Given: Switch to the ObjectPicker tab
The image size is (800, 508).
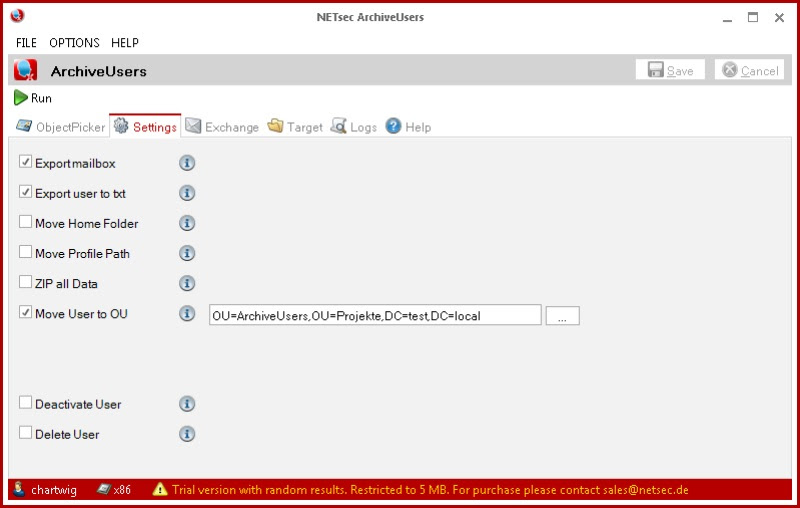Looking at the screenshot, I should click(60, 126).
